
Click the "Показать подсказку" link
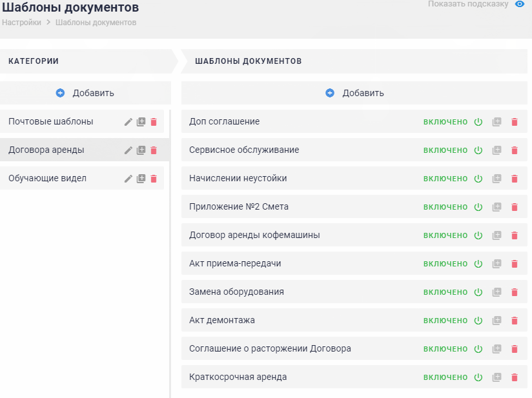coord(468,5)
